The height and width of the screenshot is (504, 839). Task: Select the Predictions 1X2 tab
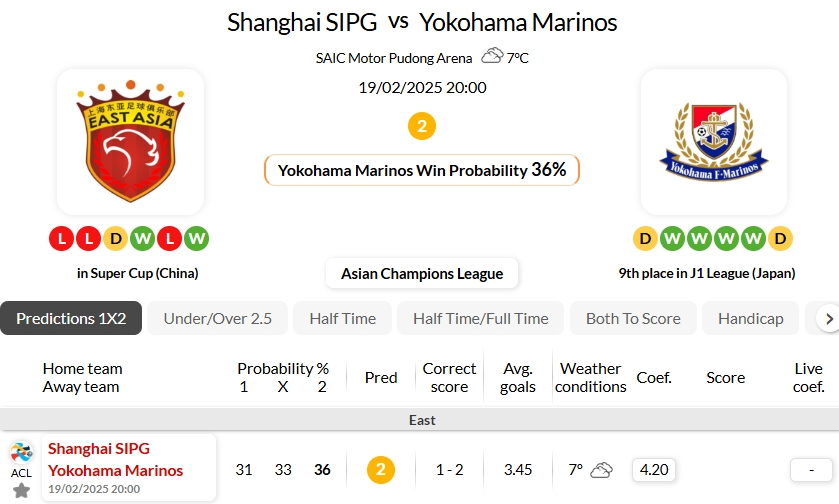pyautogui.click(x=71, y=318)
